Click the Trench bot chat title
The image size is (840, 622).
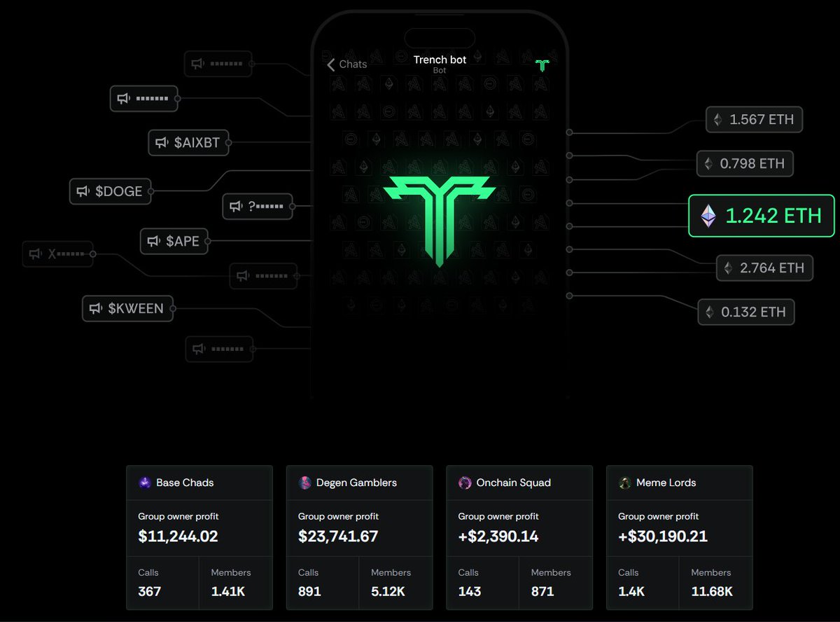pos(440,60)
